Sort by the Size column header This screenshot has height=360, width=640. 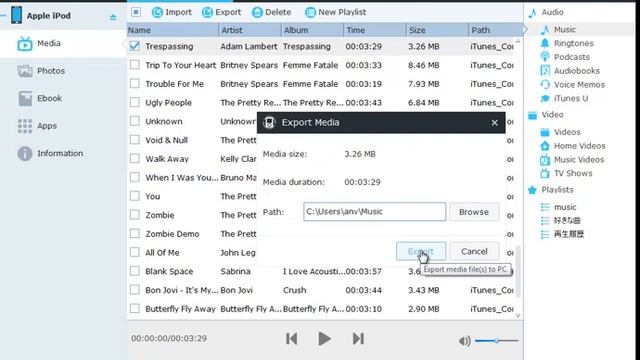(438, 30)
